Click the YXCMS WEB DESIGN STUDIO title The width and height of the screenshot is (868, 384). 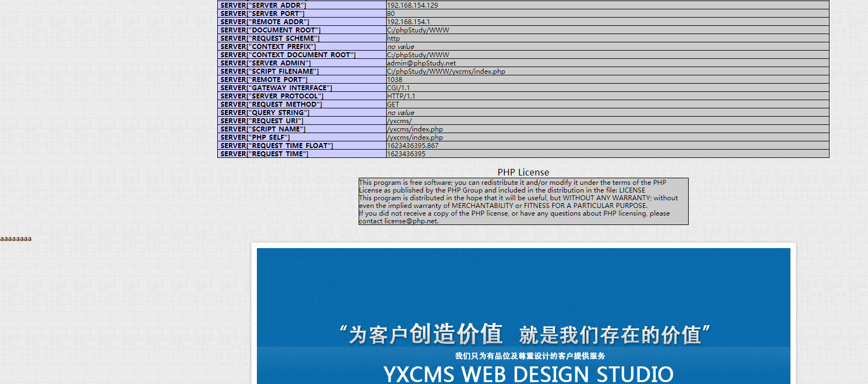[x=529, y=374]
